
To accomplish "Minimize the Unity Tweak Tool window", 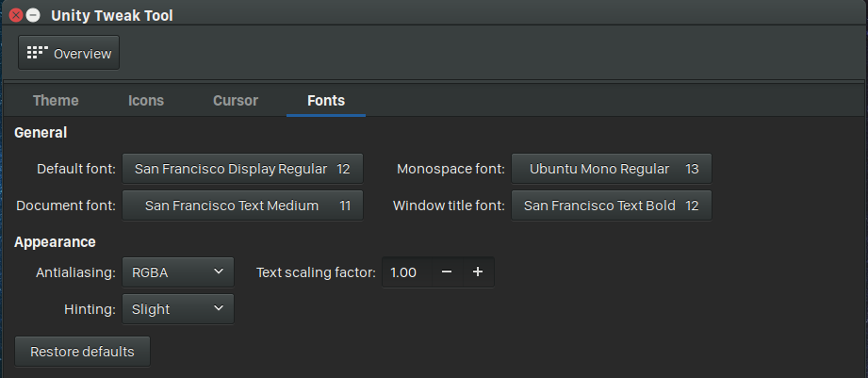I will click(33, 15).
